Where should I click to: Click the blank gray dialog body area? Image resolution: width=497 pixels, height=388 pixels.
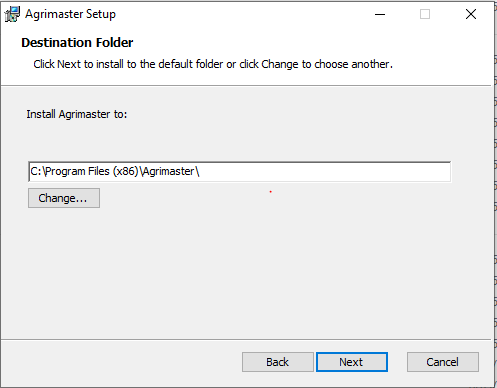click(247, 273)
